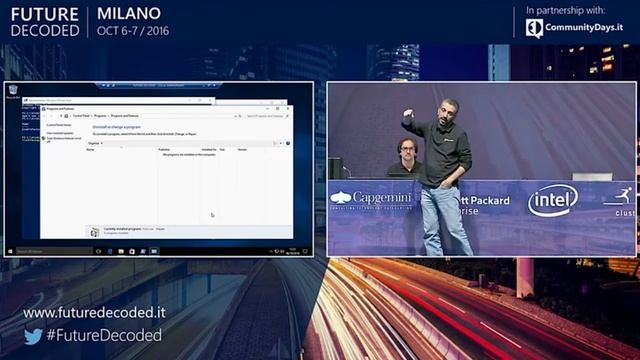Sort by Name column header
The height and width of the screenshot is (360, 640).
pos(90,150)
